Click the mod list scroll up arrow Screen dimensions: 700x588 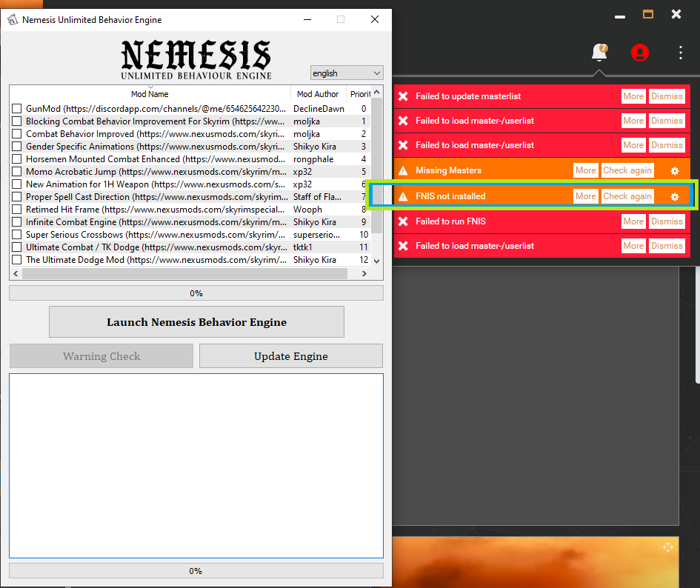pos(377,92)
